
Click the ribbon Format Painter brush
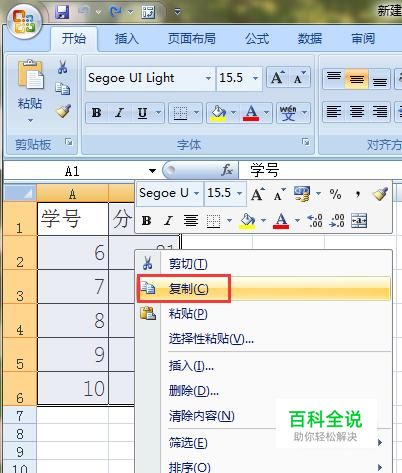coord(63,111)
